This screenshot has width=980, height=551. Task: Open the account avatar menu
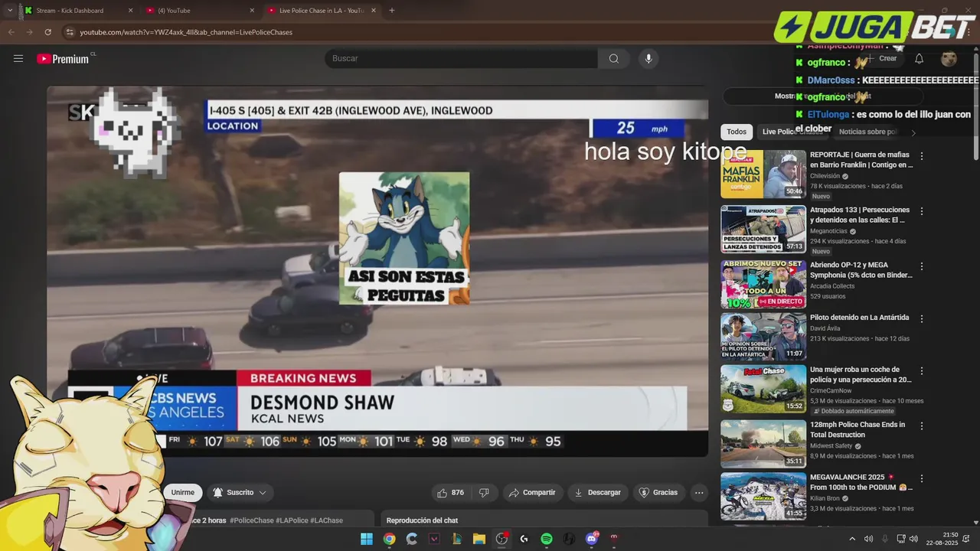click(949, 58)
